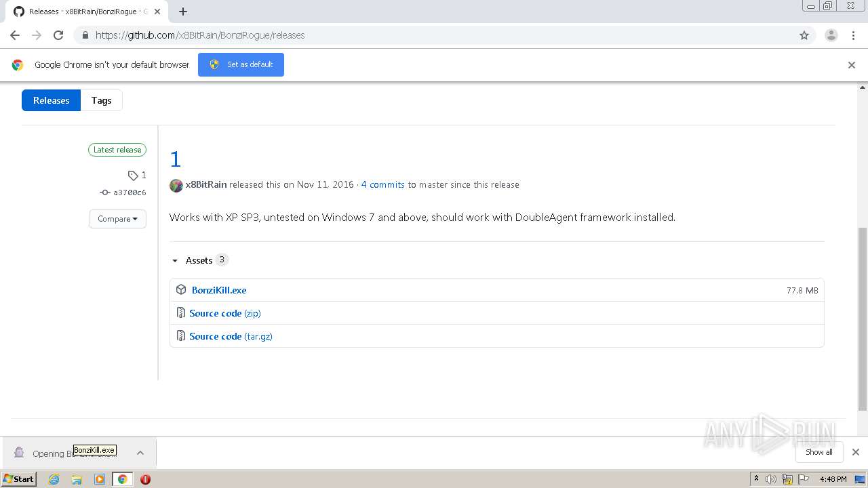Viewport: 868px width, 488px height.
Task: Click the network tray icon
Action: pyautogui.click(x=787, y=479)
